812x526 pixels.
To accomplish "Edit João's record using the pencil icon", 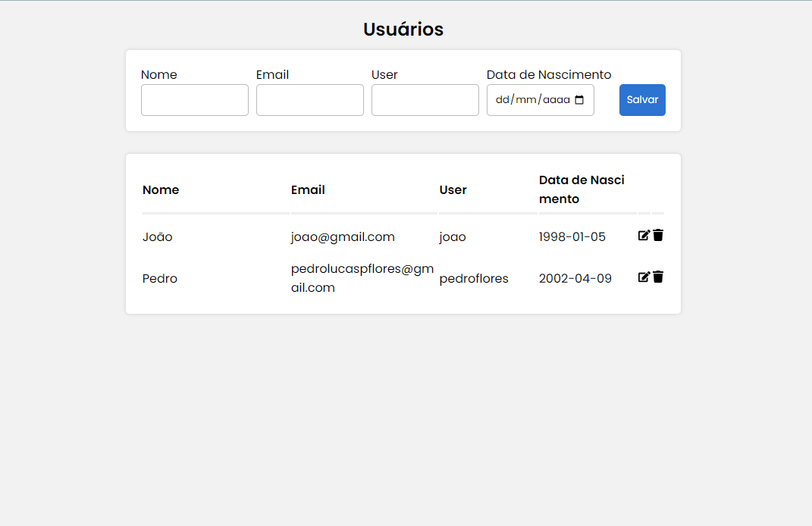I will (x=643, y=235).
